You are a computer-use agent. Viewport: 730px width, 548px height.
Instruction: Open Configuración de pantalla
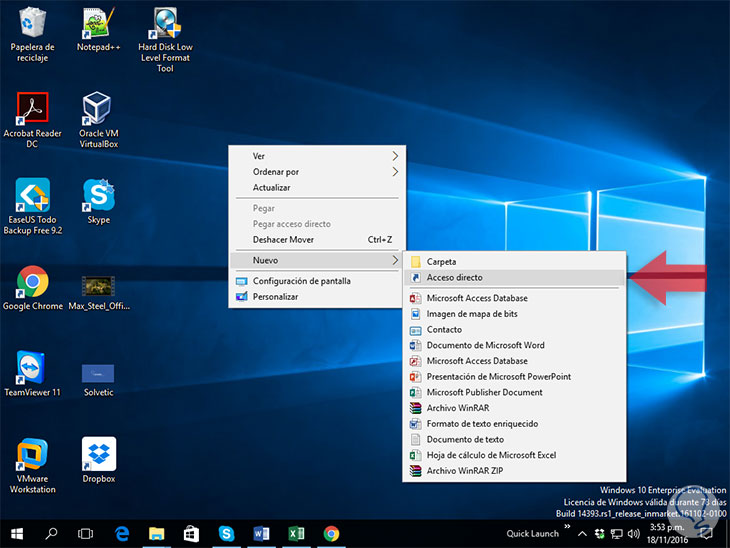click(x=301, y=281)
